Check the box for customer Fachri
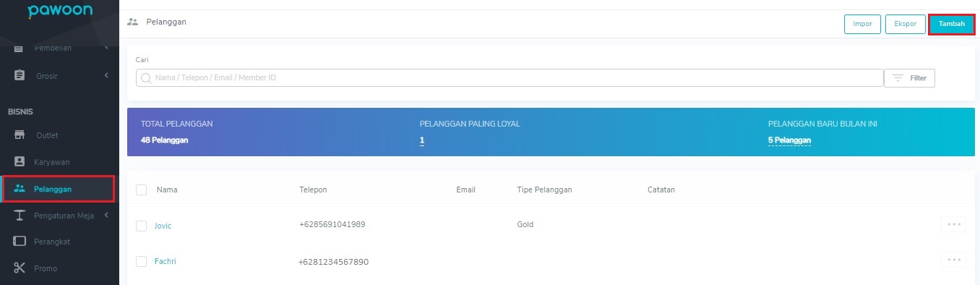Screen dimensions: 980x285 pyautogui.click(x=142, y=261)
